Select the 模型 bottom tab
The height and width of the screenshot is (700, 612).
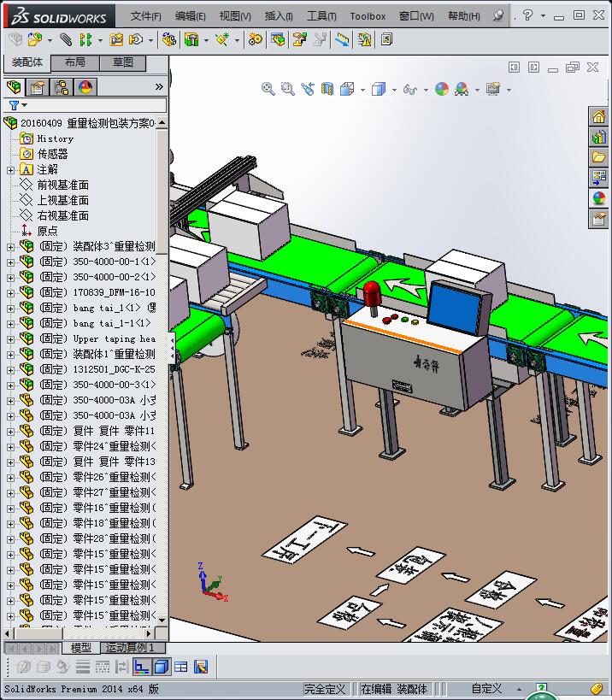(x=81, y=647)
